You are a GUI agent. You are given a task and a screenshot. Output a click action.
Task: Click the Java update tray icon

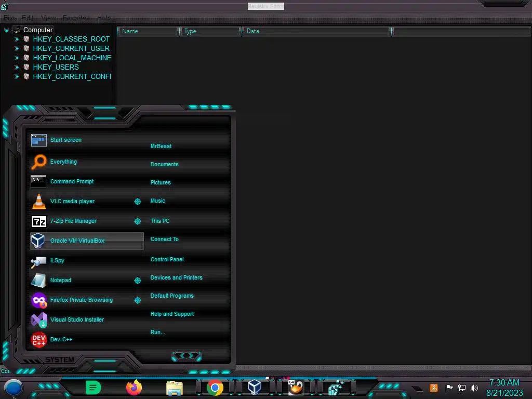(434, 388)
